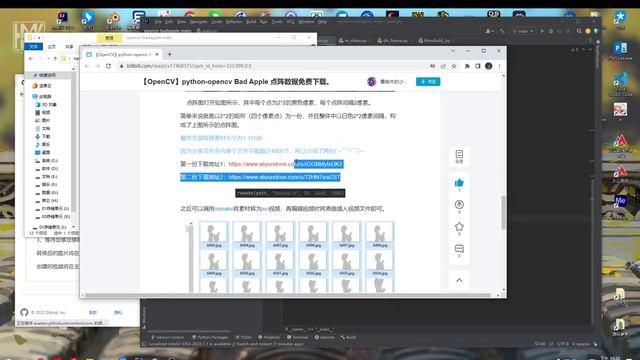The height and width of the screenshot is (360, 640).
Task: Click the translate page icon in address bar
Action: (432, 66)
